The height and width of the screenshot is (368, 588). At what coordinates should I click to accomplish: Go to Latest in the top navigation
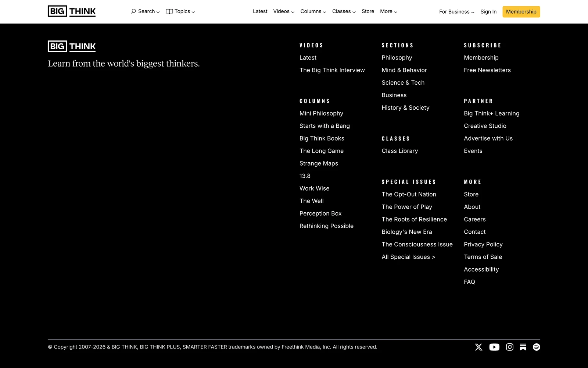point(260,11)
